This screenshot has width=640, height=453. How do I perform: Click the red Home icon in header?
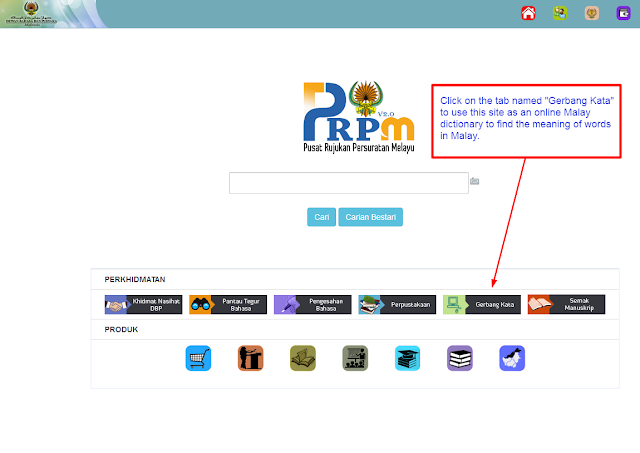click(528, 13)
